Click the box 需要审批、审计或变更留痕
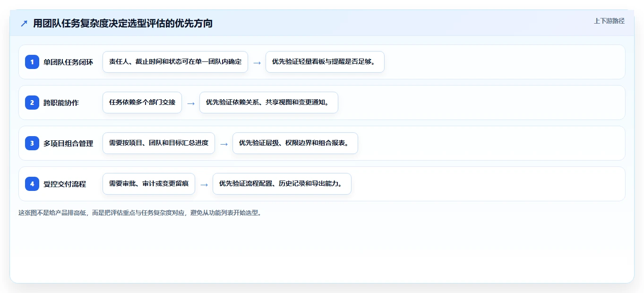 (149, 184)
